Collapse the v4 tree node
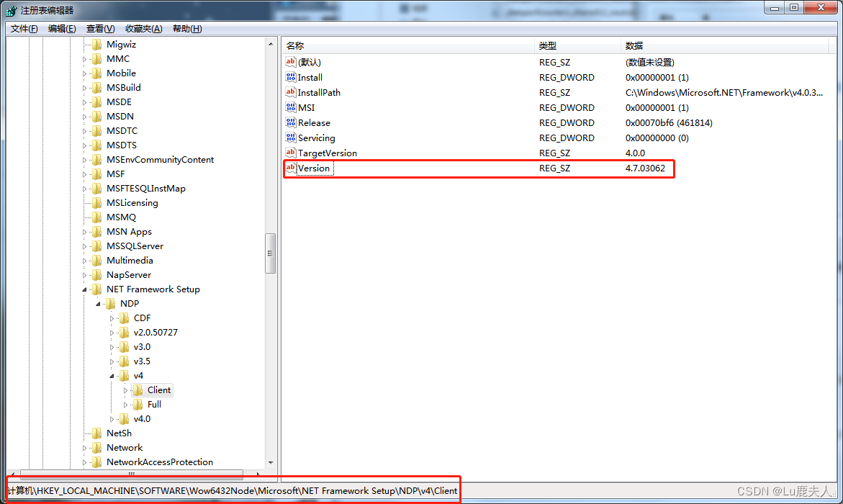The width and height of the screenshot is (843, 504). [111, 375]
